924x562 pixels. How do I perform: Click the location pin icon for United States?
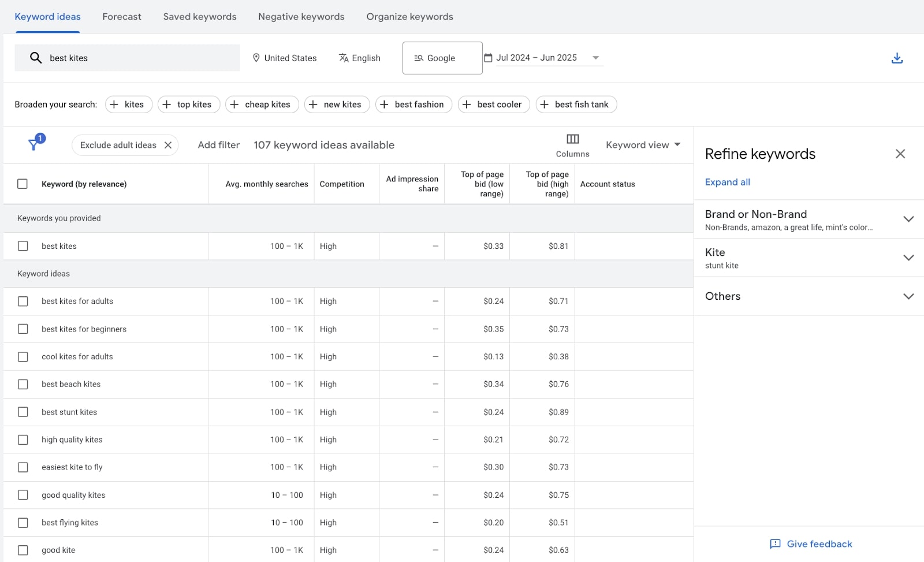point(256,58)
